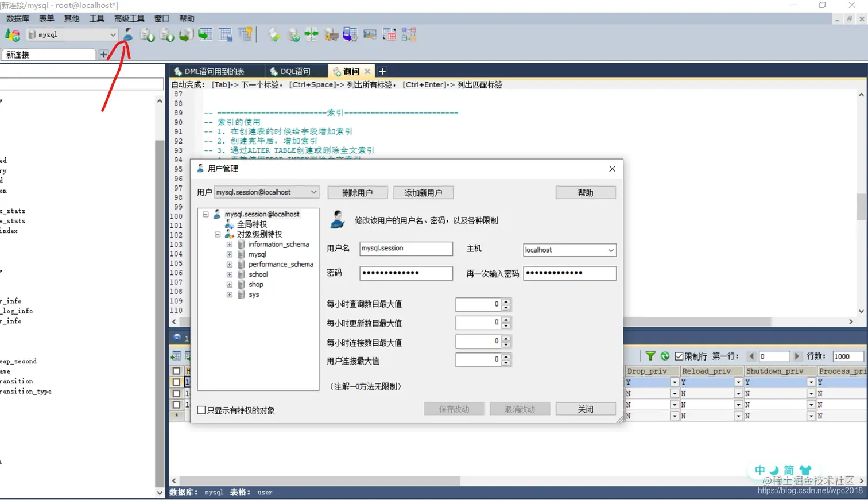868x500 pixels.
Task: Open the 表单 menu
Action: [x=46, y=18]
